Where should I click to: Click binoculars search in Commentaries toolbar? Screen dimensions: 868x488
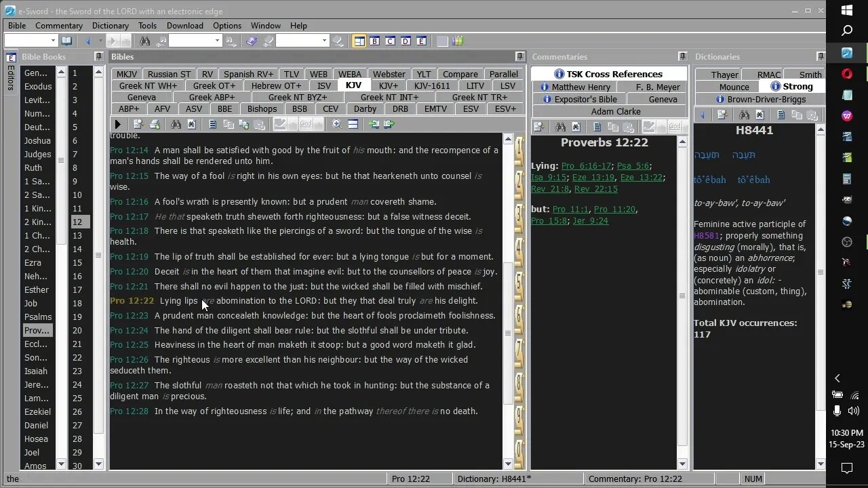click(x=561, y=127)
